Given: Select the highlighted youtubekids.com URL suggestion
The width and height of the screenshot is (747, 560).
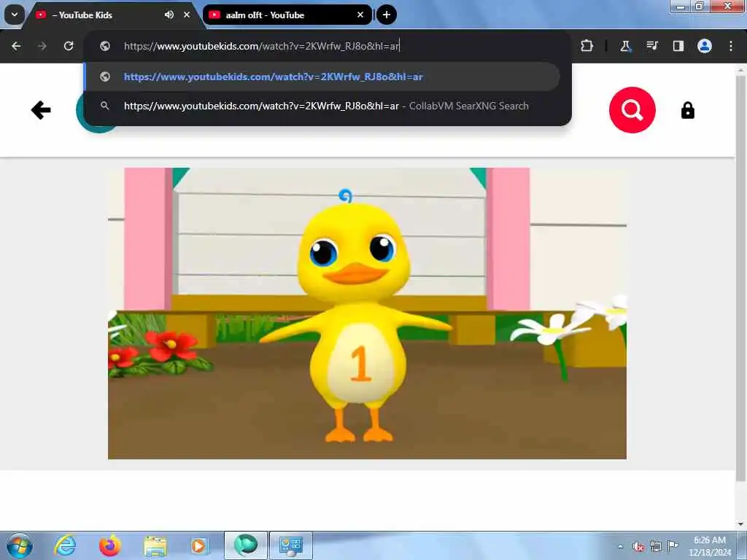Looking at the screenshot, I should pyautogui.click(x=322, y=77).
